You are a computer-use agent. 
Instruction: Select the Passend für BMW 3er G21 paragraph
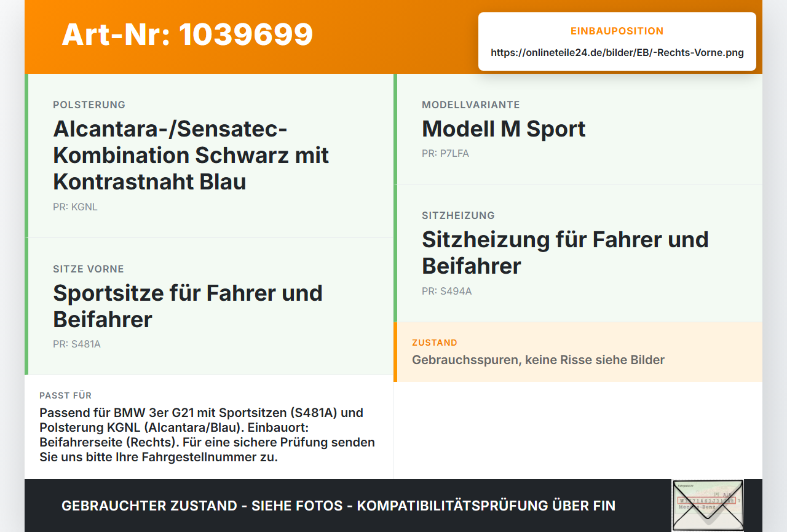[207, 435]
